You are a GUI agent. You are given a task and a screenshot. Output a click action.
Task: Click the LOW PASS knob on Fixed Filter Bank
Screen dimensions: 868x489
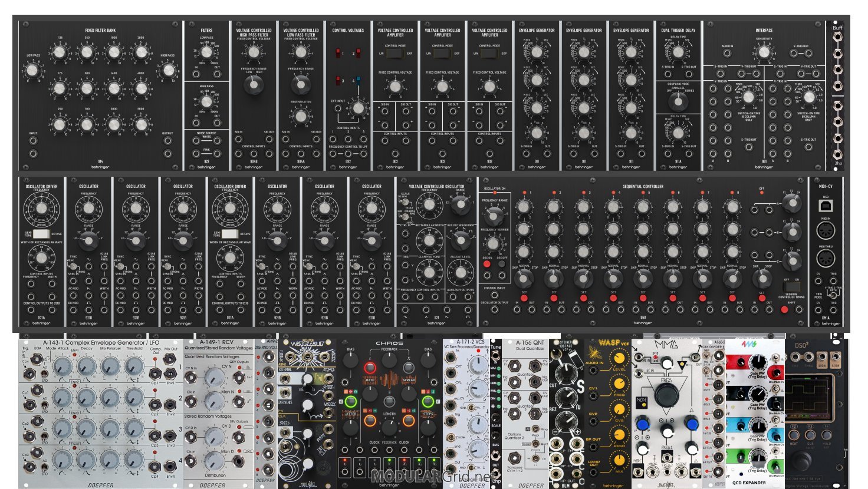pos(32,71)
